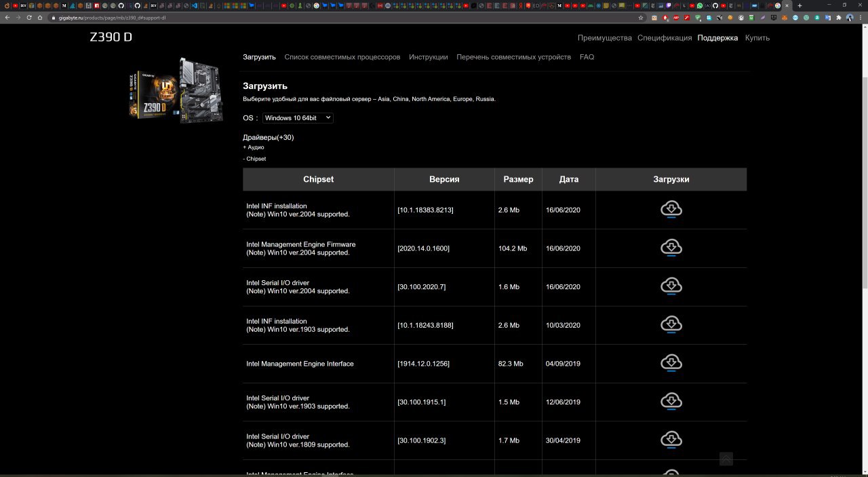Viewport: 868px width, 477px height.
Task: Bookmark this page with the star icon
Action: pyautogui.click(x=641, y=18)
